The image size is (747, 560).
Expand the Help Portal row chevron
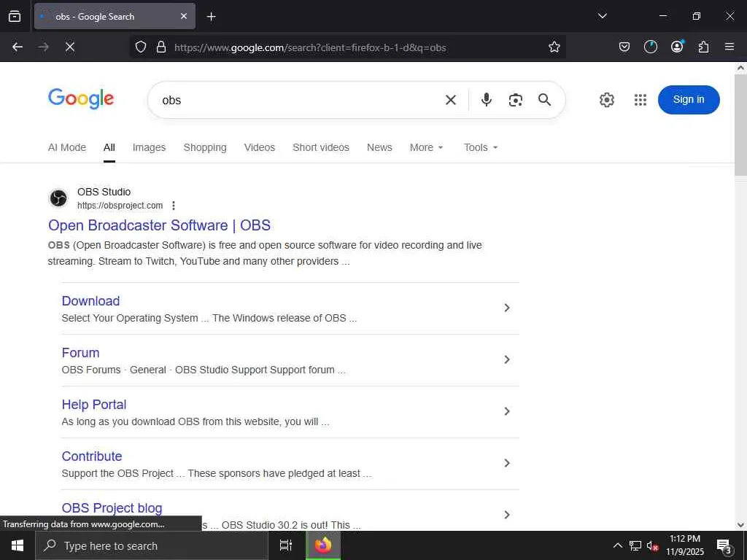click(x=507, y=411)
